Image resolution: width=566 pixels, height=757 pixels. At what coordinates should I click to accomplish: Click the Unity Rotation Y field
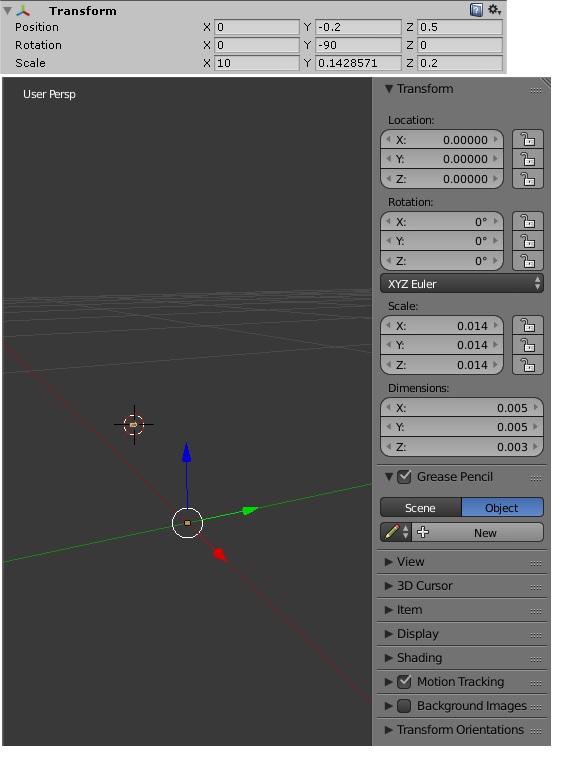coord(358,45)
